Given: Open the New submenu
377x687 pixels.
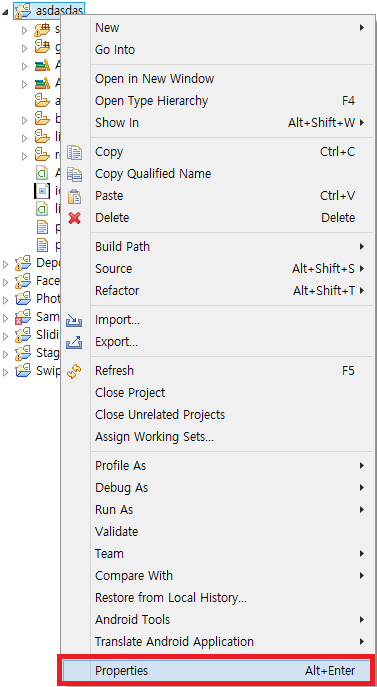Looking at the screenshot, I should click(228, 28).
